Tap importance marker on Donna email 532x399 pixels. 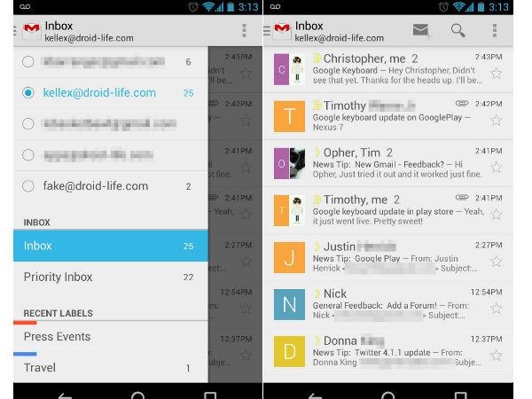[x=317, y=340]
